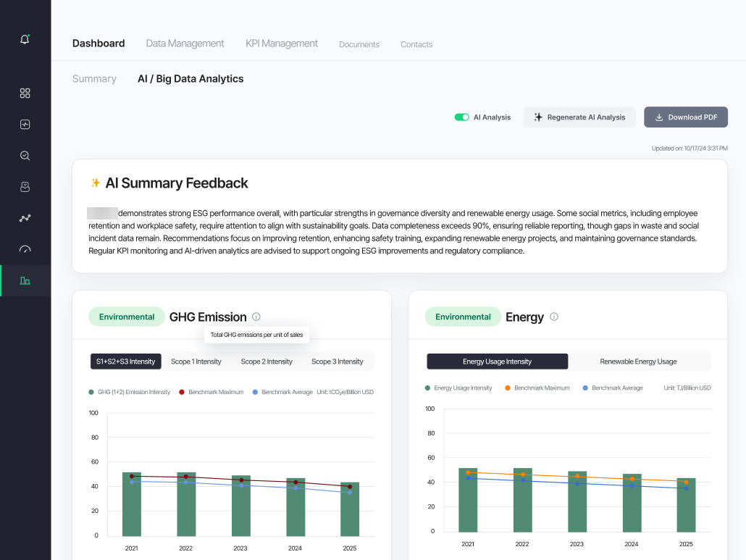
Task: Open the line-graph nodes sidebar icon
Action: point(25,218)
